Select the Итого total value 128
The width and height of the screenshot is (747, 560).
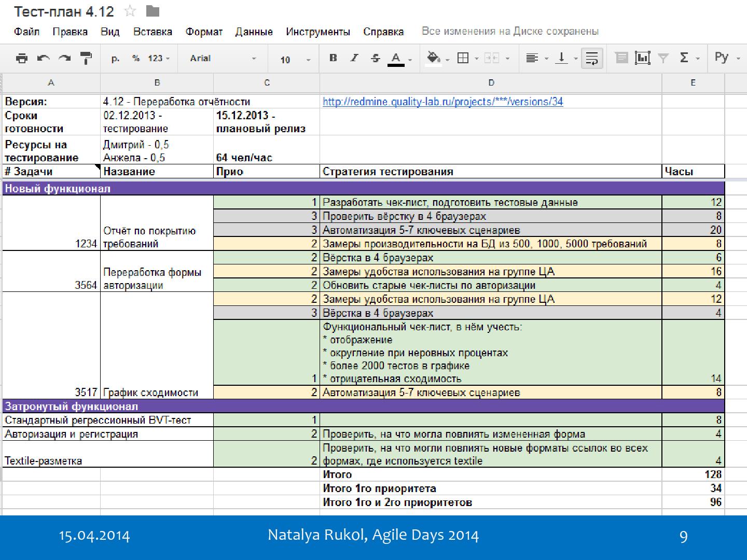(x=693, y=474)
